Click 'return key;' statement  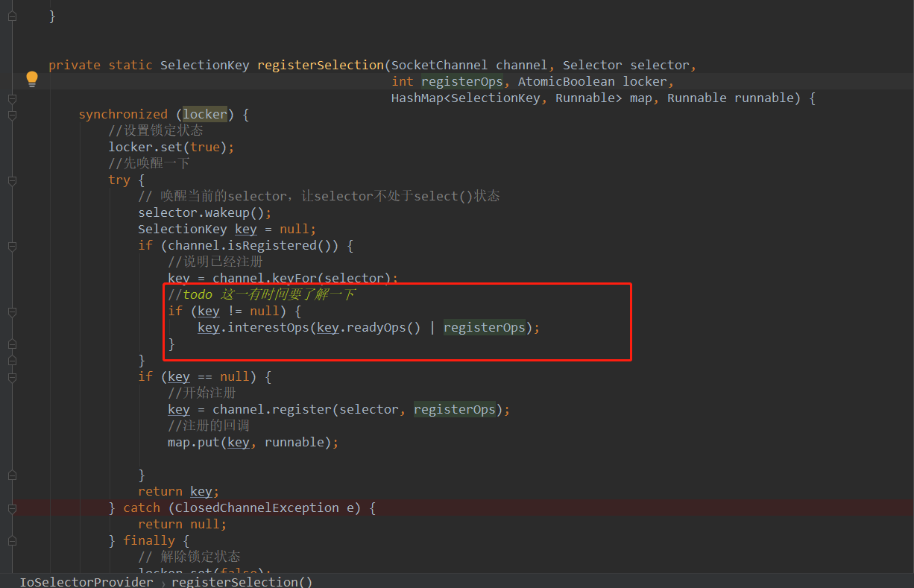(179, 492)
